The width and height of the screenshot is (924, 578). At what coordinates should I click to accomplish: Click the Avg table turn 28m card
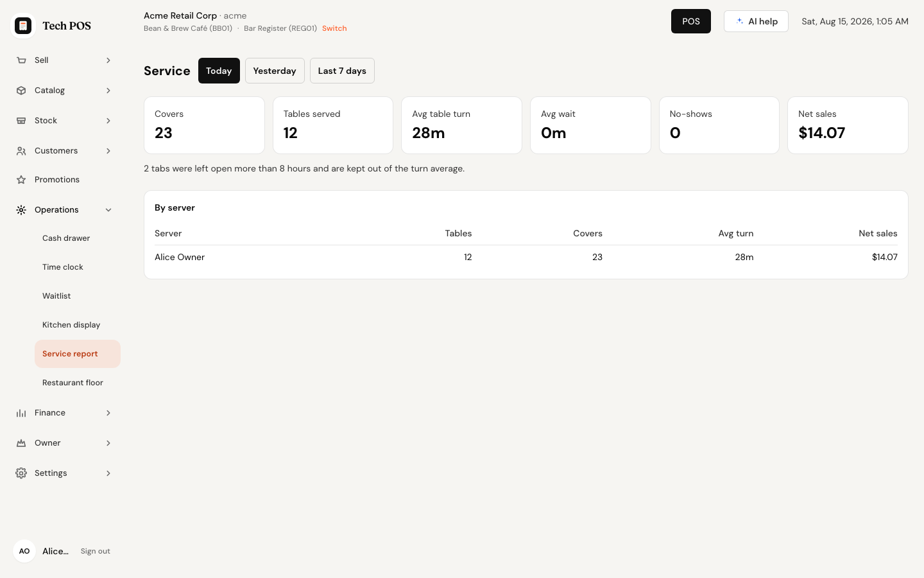coord(461,125)
